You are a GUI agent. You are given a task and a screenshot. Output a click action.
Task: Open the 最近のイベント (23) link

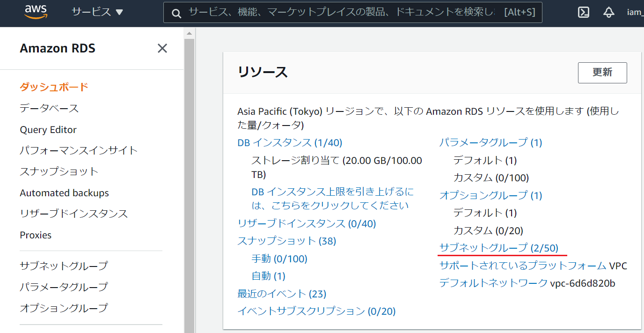282,294
